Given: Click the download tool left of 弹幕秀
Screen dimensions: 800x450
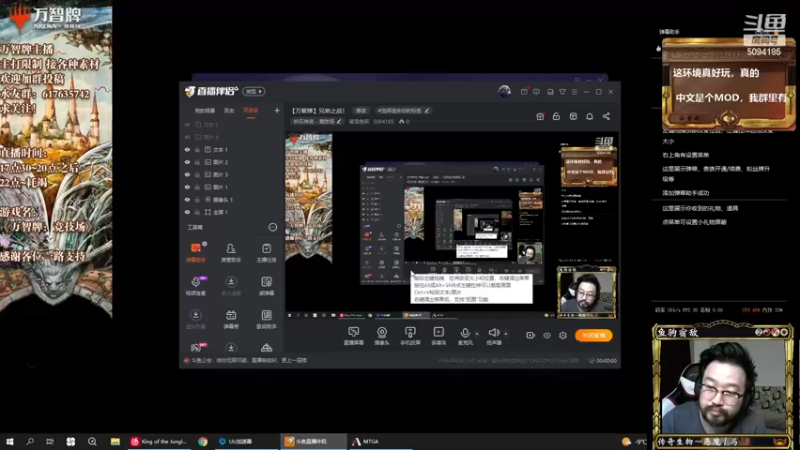Looking at the screenshot, I should pyautogui.click(x=195, y=319).
